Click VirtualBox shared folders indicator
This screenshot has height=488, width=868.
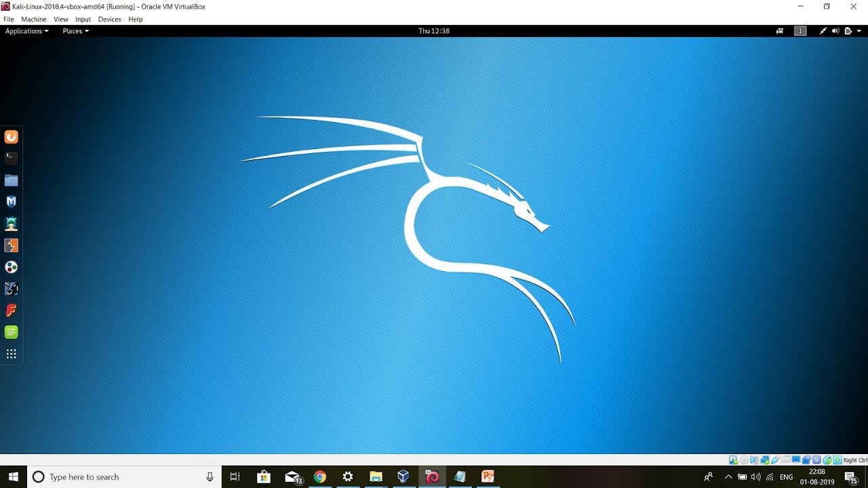pyautogui.click(x=786, y=460)
